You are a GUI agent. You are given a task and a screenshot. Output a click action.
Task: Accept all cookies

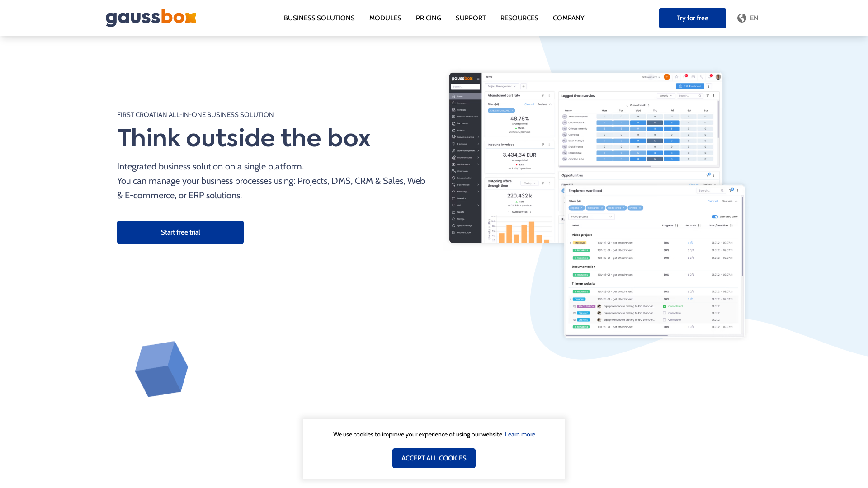(434, 458)
